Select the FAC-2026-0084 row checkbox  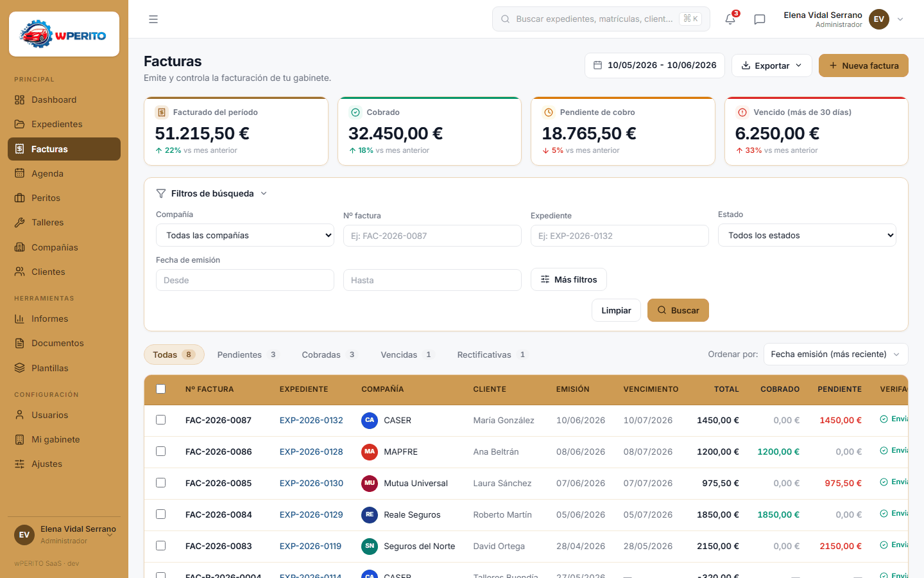[161, 514]
